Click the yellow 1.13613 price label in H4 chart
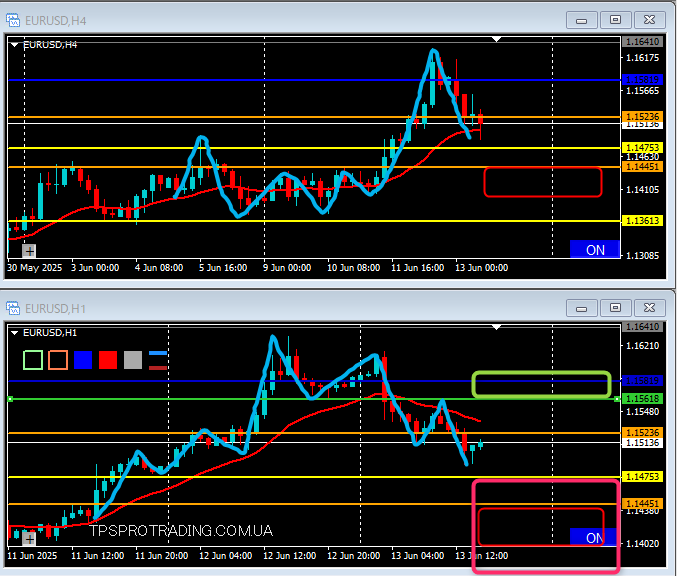Screen dimensions: 677x576 click(x=642, y=221)
